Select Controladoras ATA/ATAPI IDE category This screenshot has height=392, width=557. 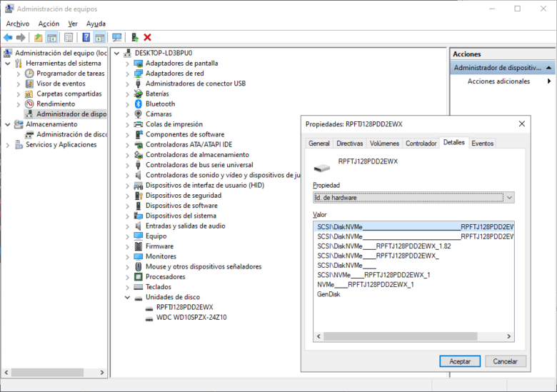[189, 145]
